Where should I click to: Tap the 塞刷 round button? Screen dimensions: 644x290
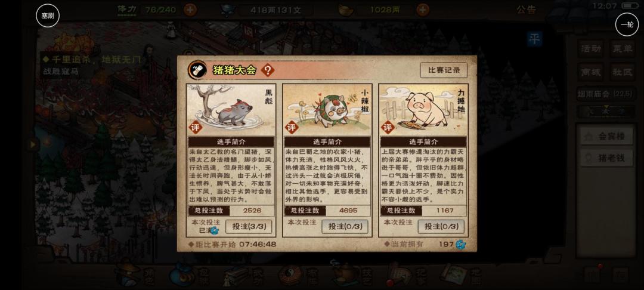pyautogui.click(x=48, y=16)
